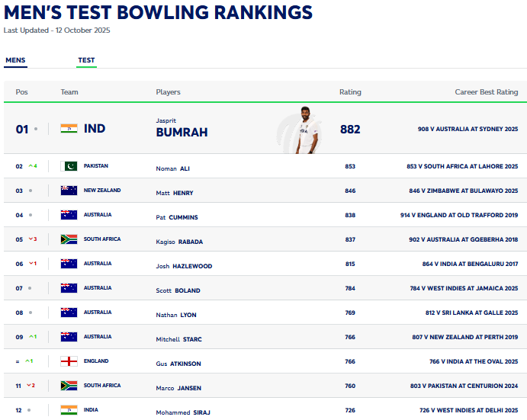Click the India flag beside IND
This screenshot has width=527, height=420.
click(x=69, y=129)
